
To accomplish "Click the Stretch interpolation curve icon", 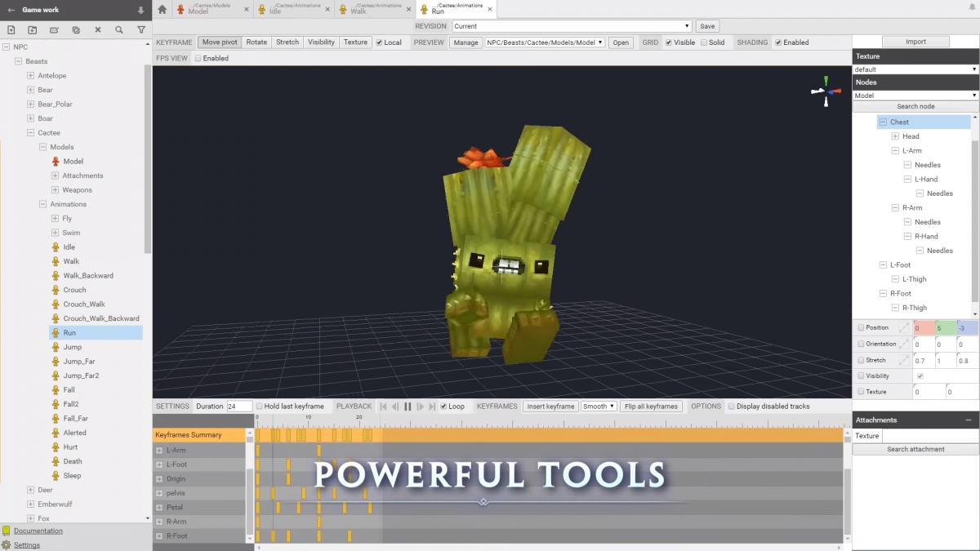I will tap(903, 360).
